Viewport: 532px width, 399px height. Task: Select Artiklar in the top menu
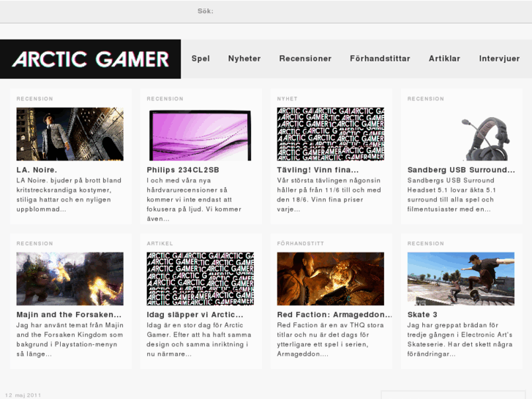click(x=444, y=59)
